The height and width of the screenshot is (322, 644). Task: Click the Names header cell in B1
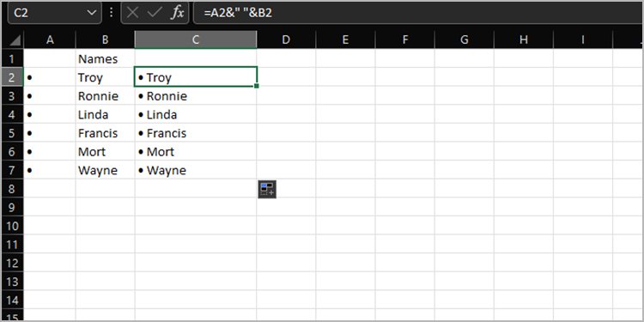105,58
